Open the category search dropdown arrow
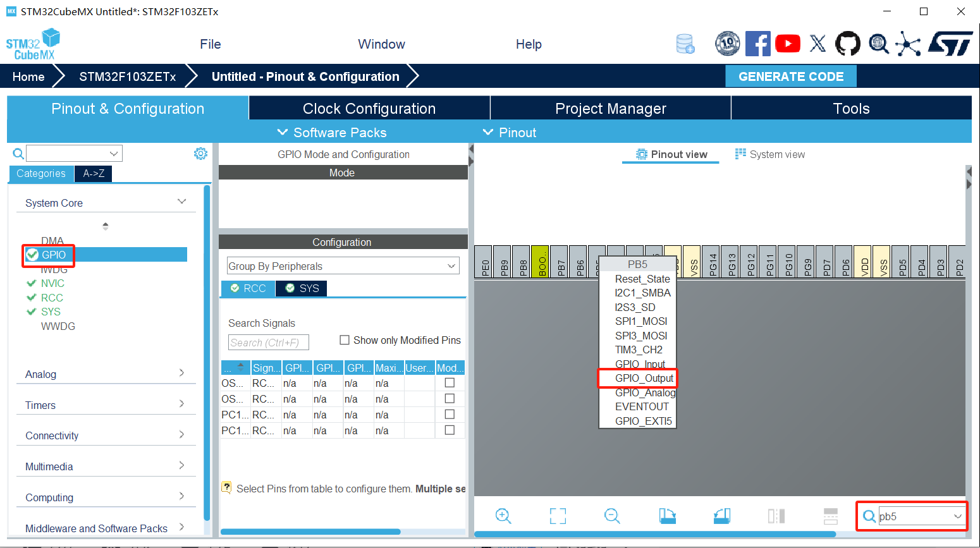Image resolution: width=980 pixels, height=548 pixels. point(114,154)
